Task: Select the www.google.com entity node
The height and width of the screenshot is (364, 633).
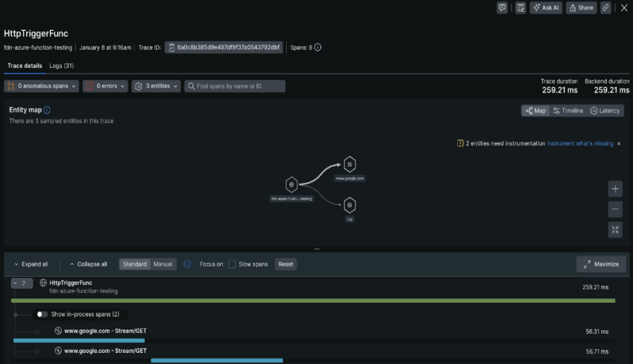Action: (350, 164)
